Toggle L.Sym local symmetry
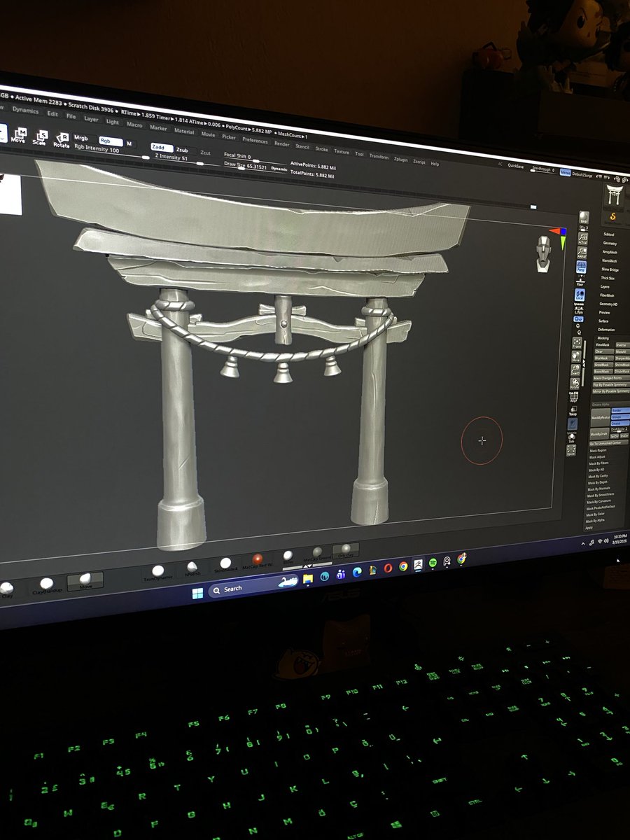Image resolution: width=630 pixels, height=840 pixels. [578, 309]
